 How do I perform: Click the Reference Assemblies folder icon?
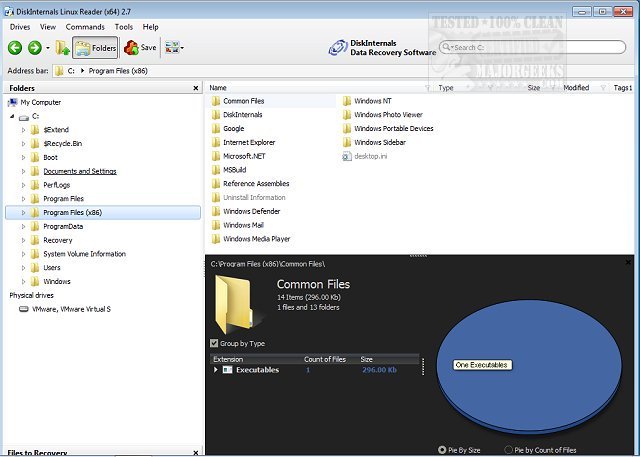[x=216, y=184]
